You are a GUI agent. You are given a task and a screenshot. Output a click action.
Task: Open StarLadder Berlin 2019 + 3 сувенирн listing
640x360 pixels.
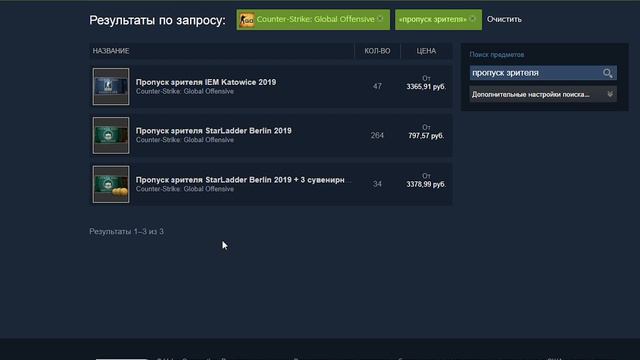tap(243, 180)
